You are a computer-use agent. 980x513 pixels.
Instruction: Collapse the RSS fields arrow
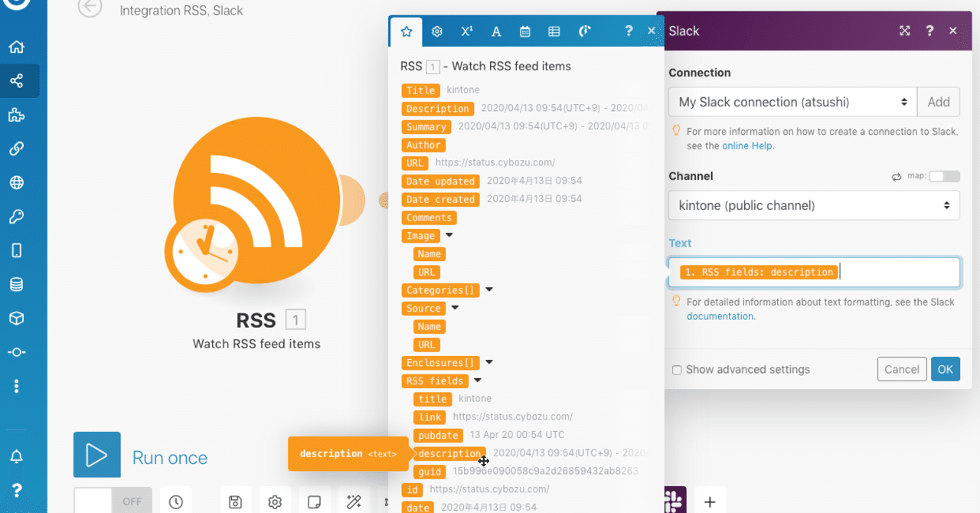pyautogui.click(x=477, y=381)
